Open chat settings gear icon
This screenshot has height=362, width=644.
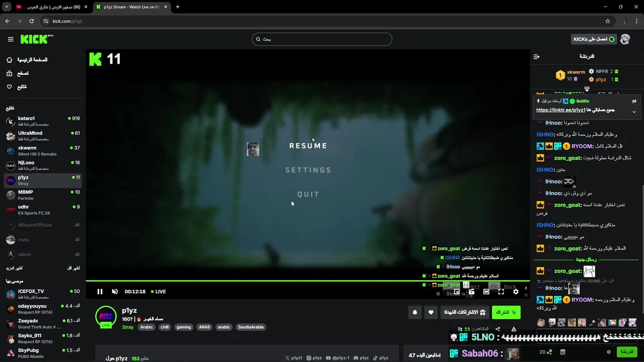pos(608,352)
